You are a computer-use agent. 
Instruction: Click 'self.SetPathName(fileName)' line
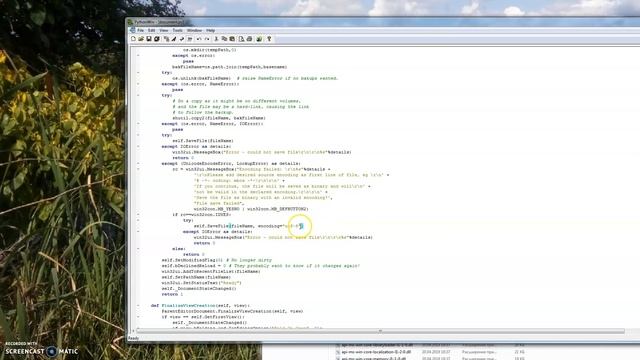point(196,277)
